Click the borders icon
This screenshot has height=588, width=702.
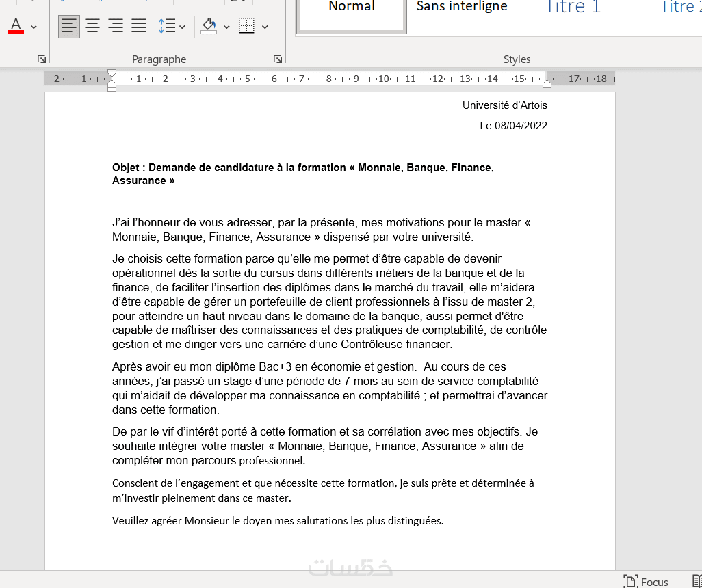(246, 26)
